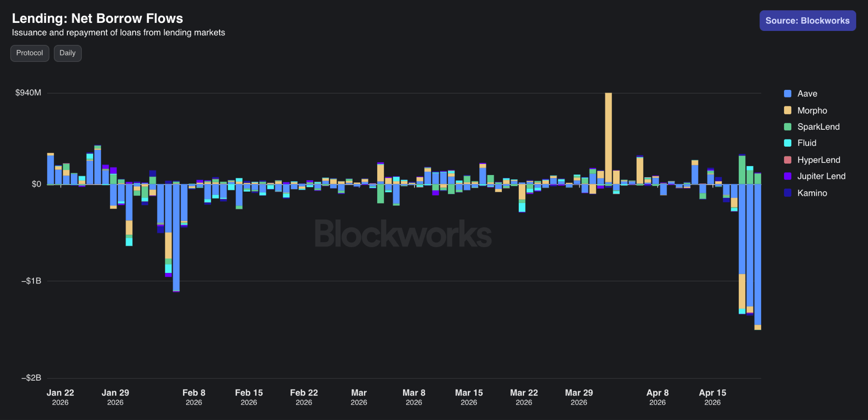
Task: Click the Aave blue legend swatch
Action: (787, 94)
